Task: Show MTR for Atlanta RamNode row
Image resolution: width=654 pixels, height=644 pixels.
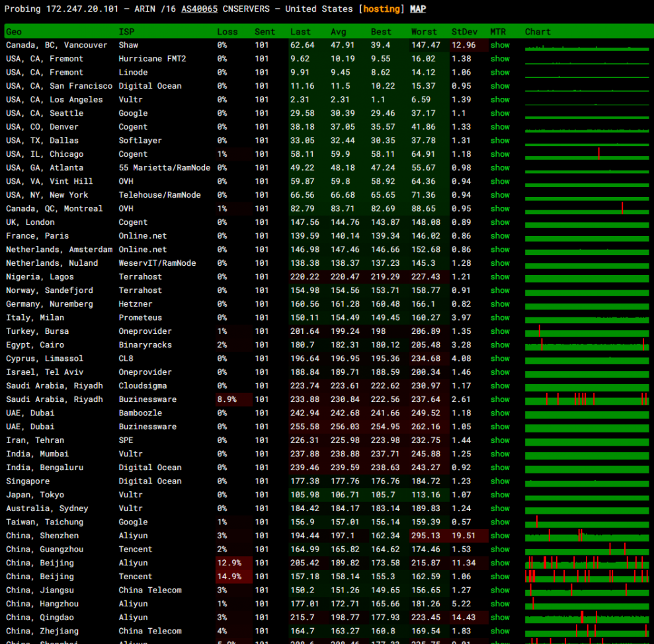Action: [500, 168]
